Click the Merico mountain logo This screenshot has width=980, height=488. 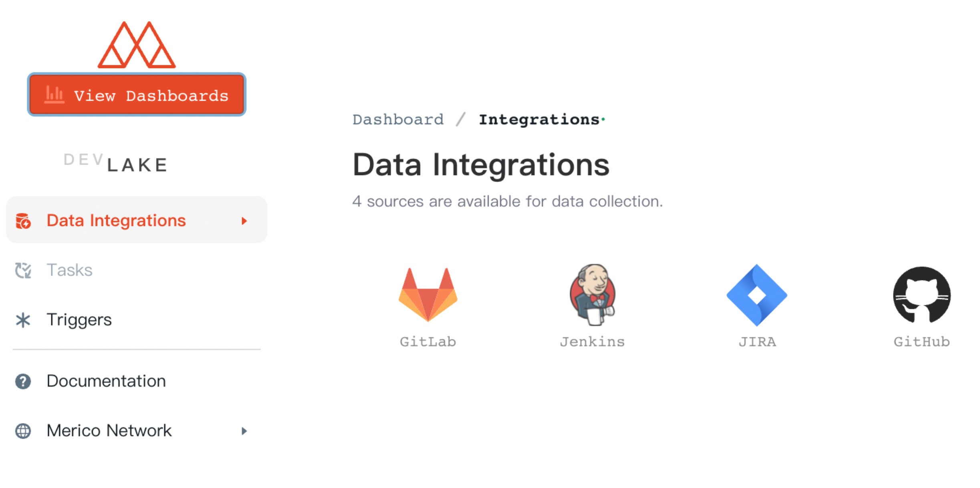pyautogui.click(x=137, y=45)
